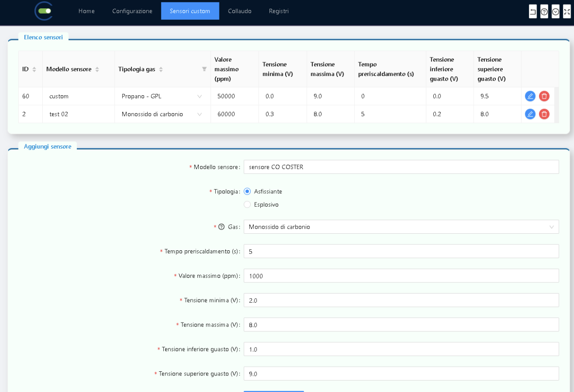The width and height of the screenshot is (574, 392).
Task: Edit the sensor row with ID 60
Action: (x=530, y=96)
